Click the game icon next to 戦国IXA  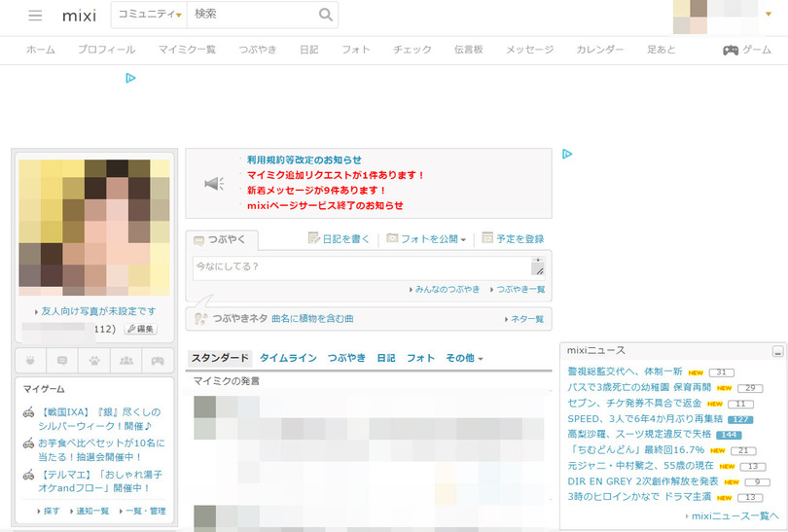(28, 412)
